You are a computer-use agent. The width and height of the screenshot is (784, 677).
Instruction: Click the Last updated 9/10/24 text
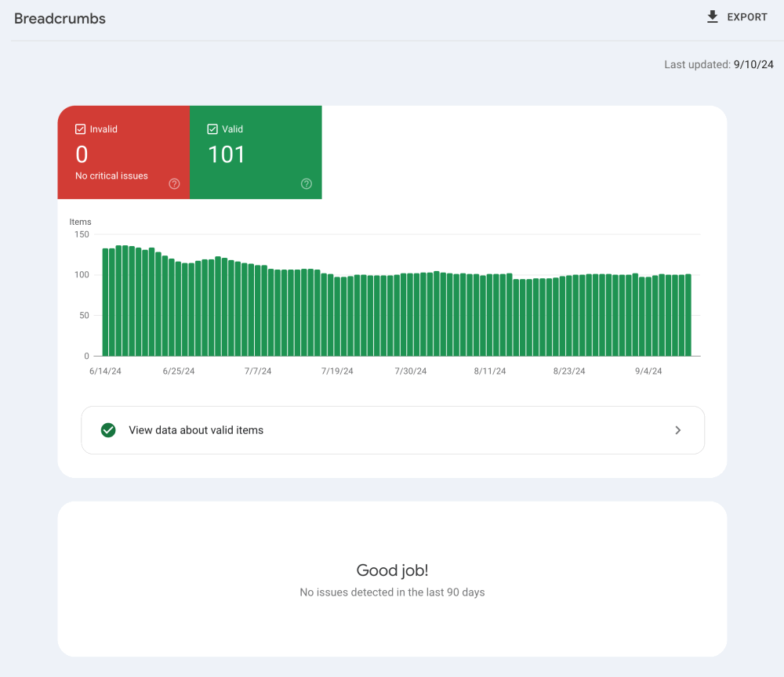(x=718, y=64)
